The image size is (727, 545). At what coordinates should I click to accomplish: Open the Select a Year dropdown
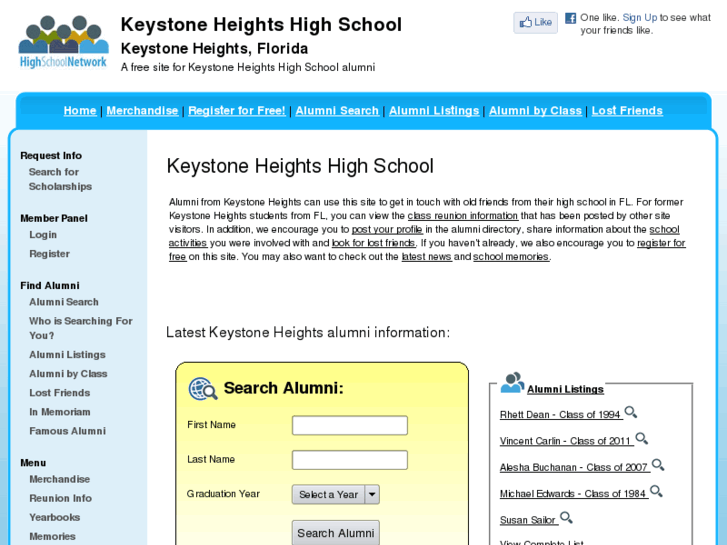(336, 494)
